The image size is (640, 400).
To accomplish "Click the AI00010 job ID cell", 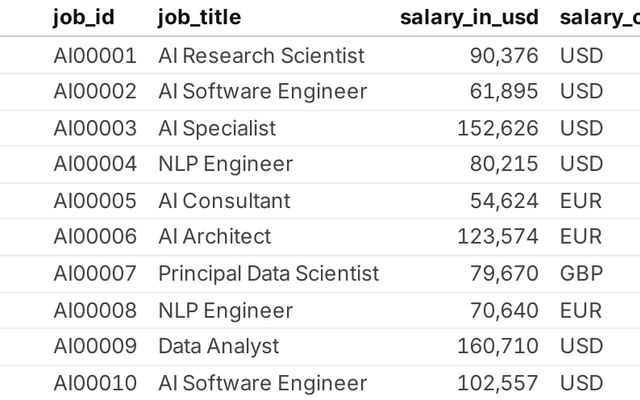I will click(x=95, y=383).
